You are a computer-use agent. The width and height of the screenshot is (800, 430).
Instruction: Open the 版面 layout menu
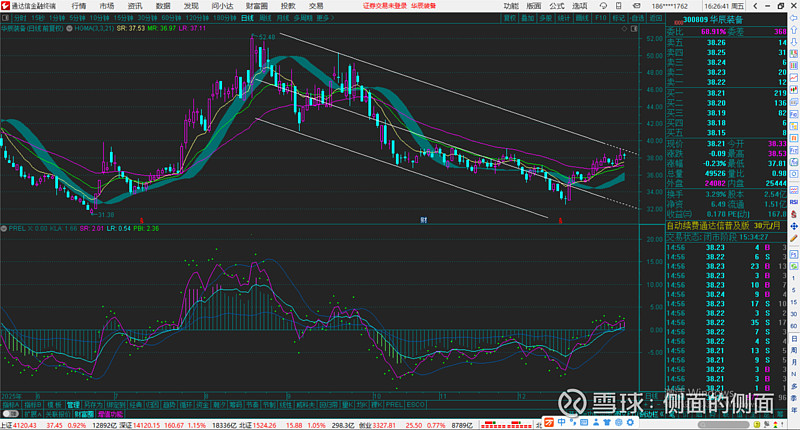tap(534, 6)
